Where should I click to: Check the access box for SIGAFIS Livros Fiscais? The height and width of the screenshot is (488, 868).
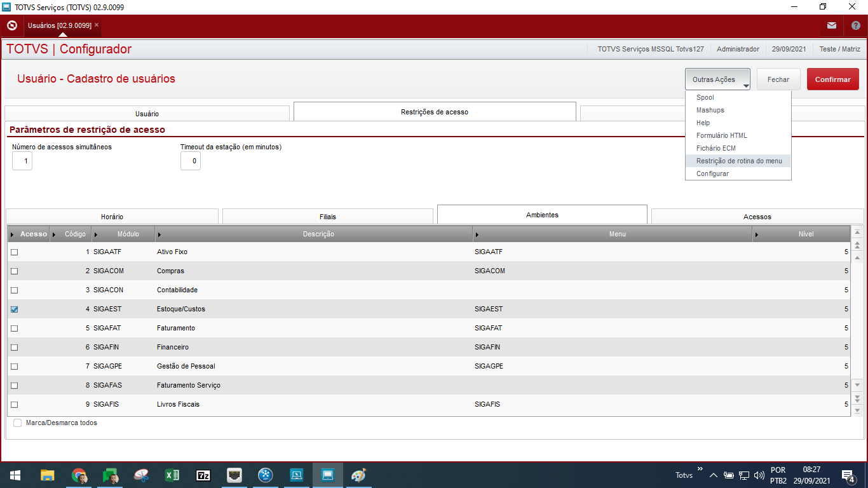pos(15,405)
